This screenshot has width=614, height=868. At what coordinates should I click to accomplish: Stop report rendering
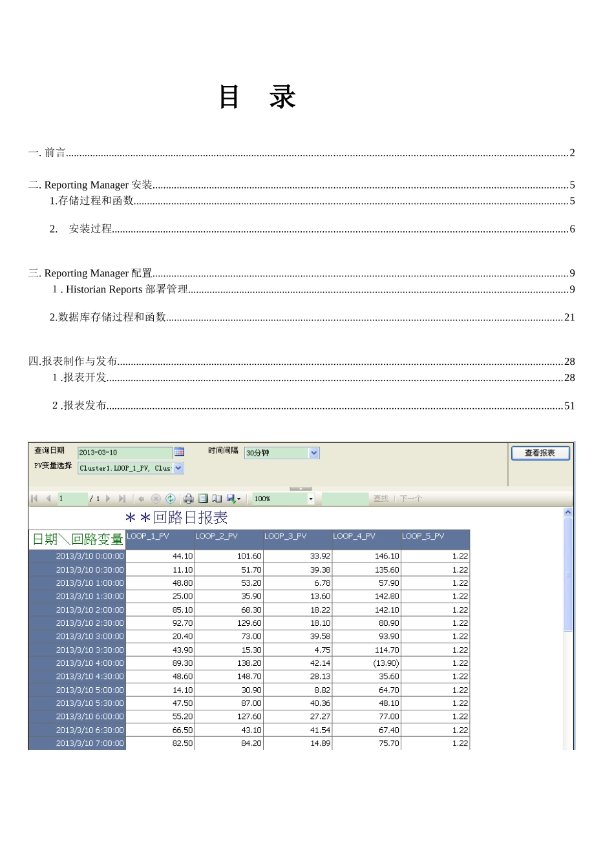156,499
